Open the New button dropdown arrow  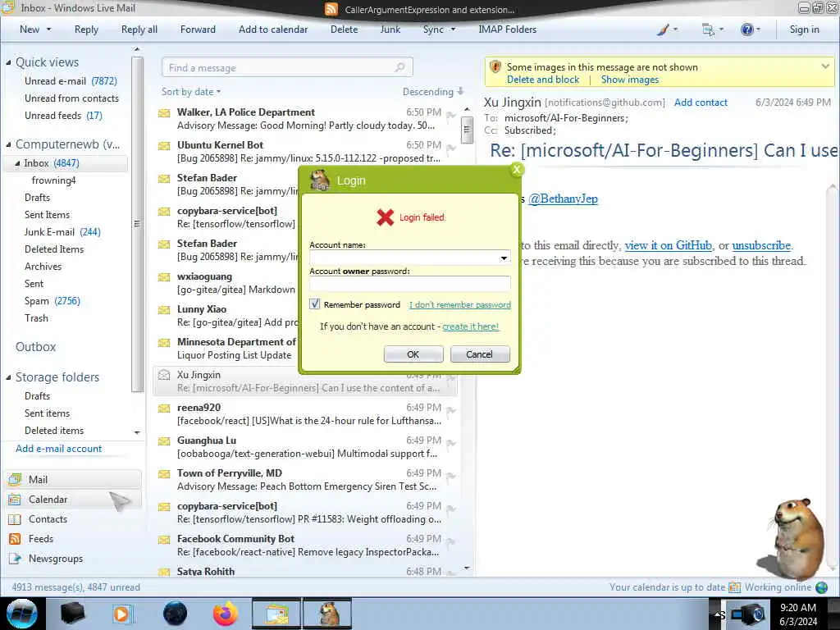48,30
